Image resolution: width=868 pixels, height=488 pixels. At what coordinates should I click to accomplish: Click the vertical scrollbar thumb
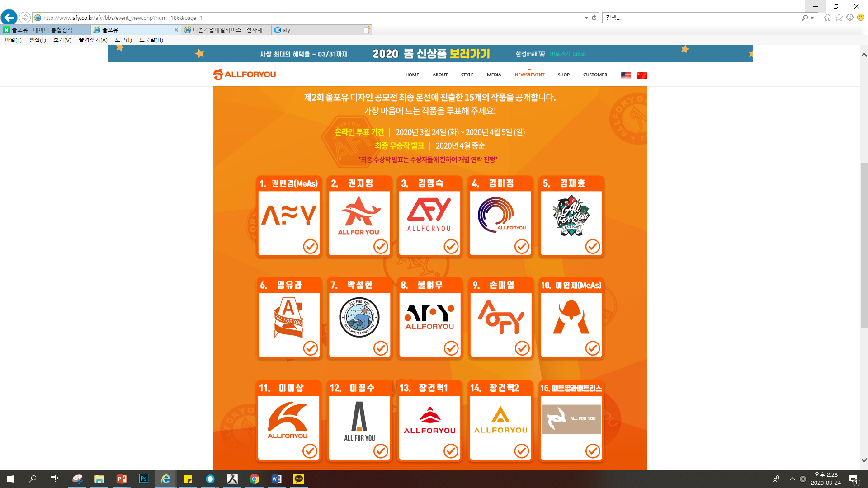click(863, 245)
